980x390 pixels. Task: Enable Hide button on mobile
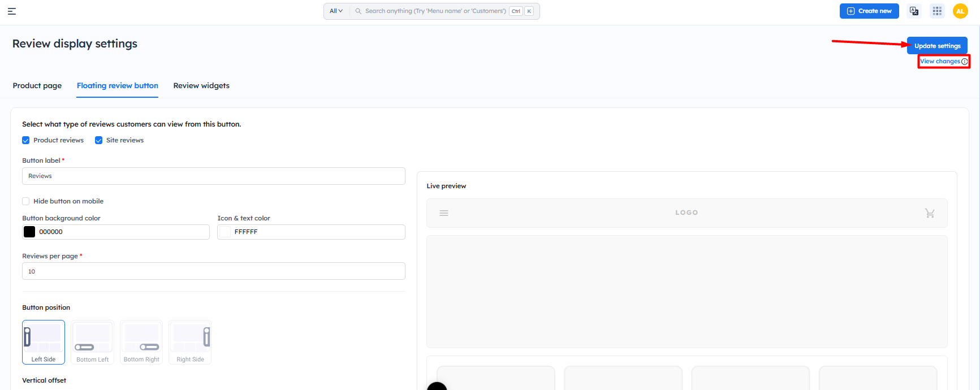point(26,201)
